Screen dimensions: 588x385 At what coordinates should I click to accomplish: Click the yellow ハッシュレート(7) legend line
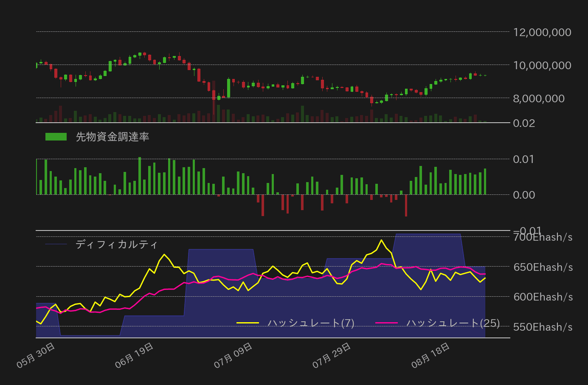coord(248,323)
